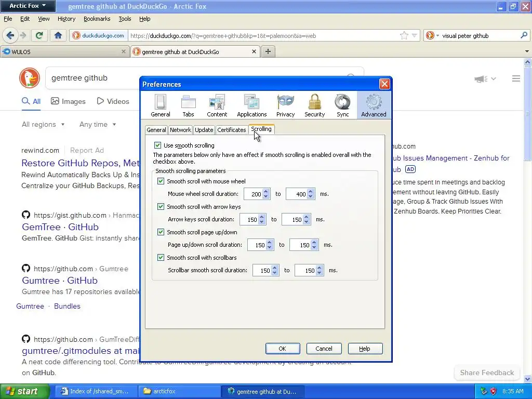Switch to the Certificates sub-tab
Image resolution: width=532 pixels, height=399 pixels.
pyautogui.click(x=231, y=130)
